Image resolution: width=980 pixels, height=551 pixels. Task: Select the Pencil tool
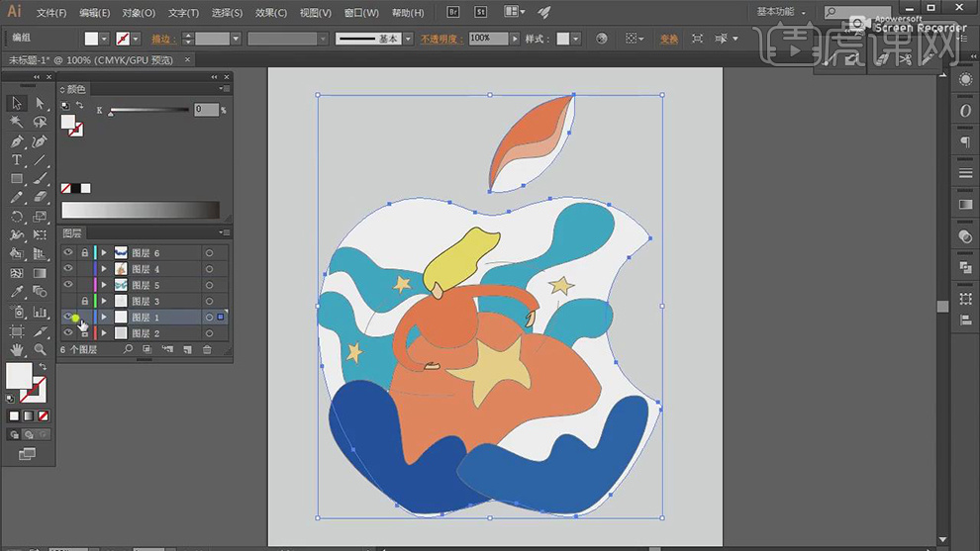tap(16, 198)
